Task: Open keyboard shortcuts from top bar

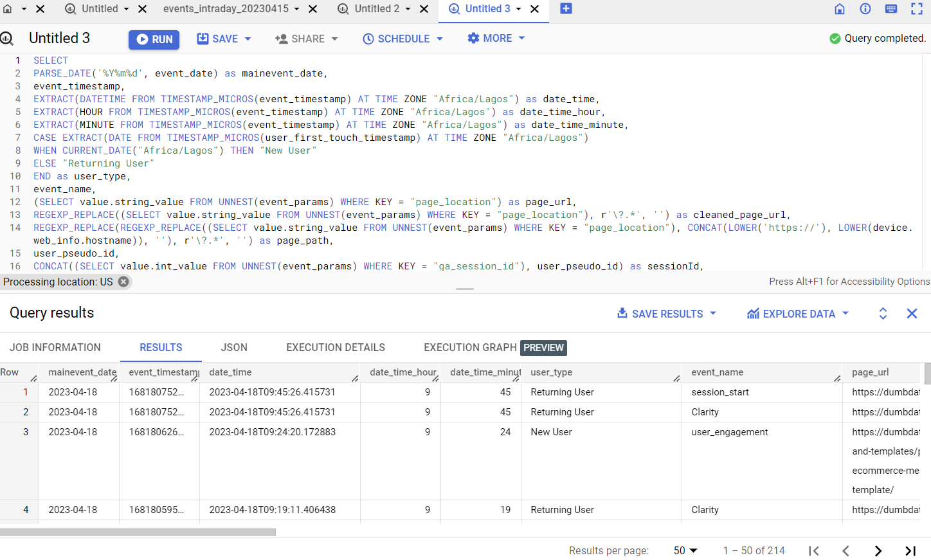Action: (x=890, y=9)
